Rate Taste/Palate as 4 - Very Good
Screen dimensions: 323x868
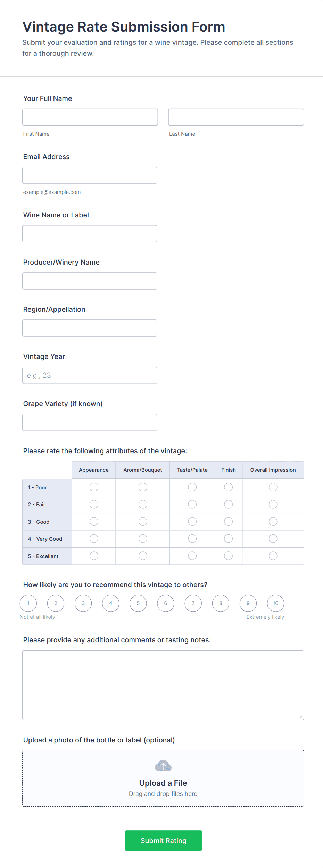192,539
